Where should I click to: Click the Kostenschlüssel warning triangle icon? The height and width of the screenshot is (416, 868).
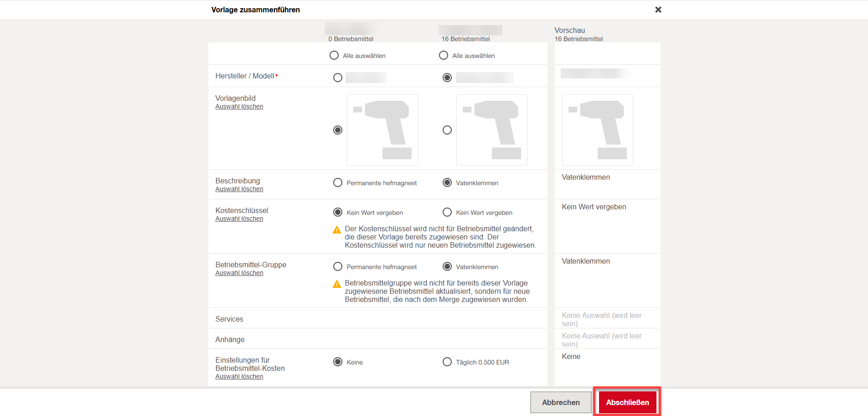click(x=337, y=230)
